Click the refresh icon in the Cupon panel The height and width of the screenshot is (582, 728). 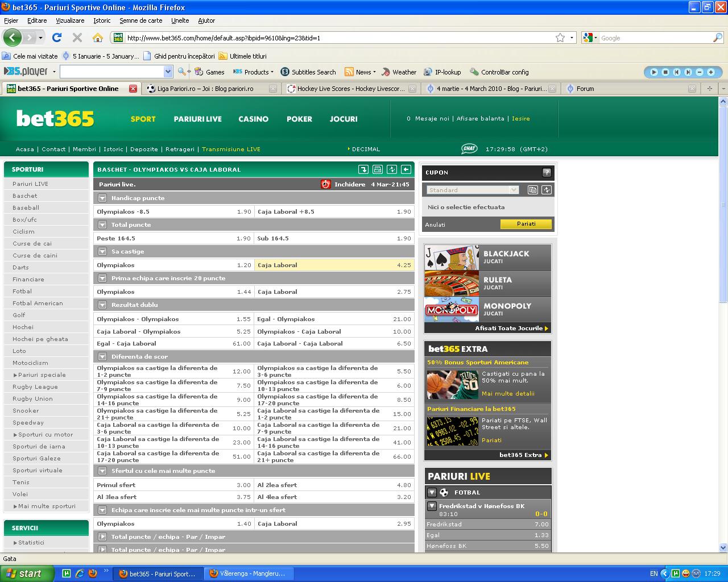coord(547,190)
